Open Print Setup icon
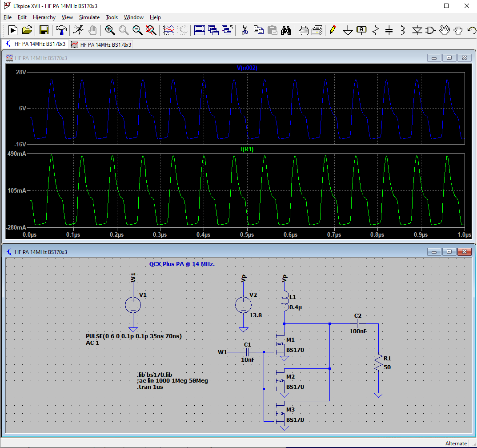Screen dimensions: 477x448 (317, 30)
